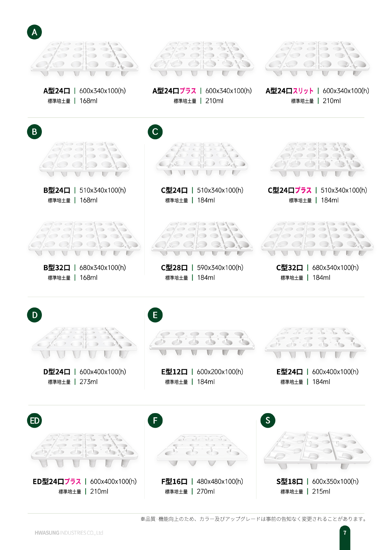Click the green circled A section badge
Screen dimensions: 392x550
point(34,32)
